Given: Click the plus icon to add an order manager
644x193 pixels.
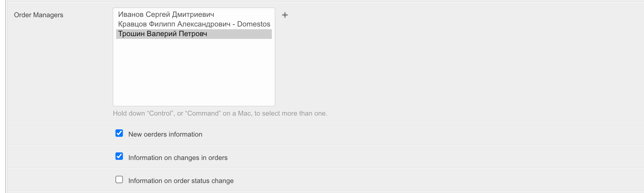Looking at the screenshot, I should (x=285, y=15).
